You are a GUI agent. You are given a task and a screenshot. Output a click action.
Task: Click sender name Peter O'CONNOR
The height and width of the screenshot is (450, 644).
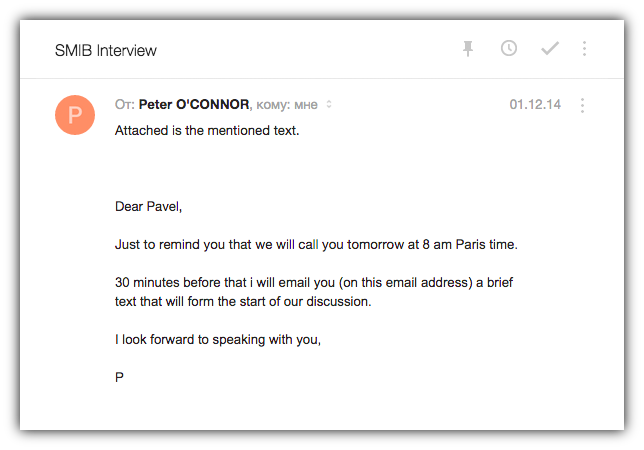(x=194, y=104)
